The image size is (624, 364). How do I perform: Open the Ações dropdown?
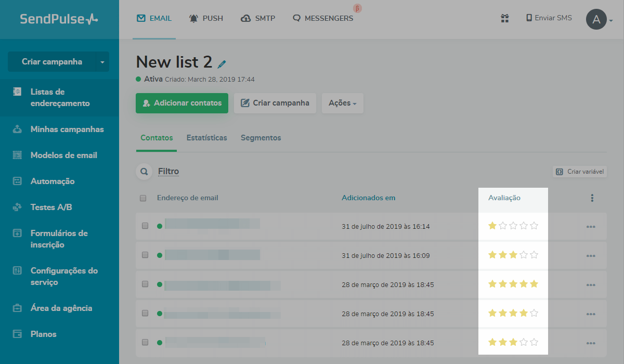(x=343, y=103)
